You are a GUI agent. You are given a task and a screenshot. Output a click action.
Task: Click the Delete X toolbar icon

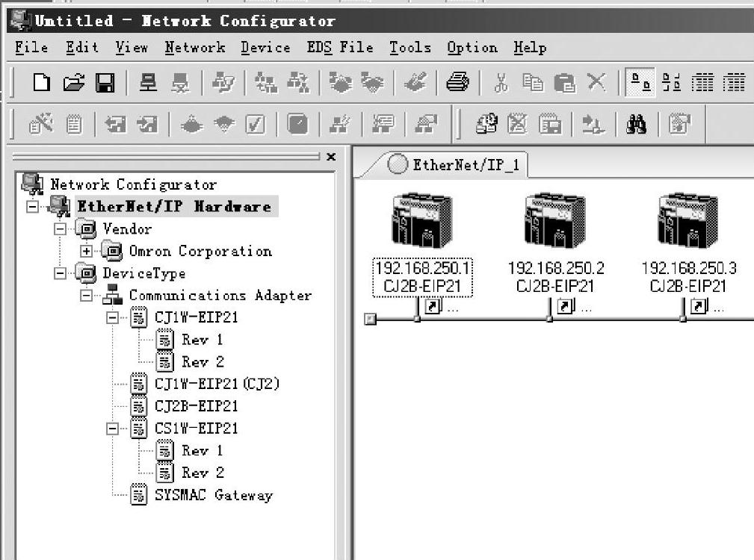[x=596, y=81]
